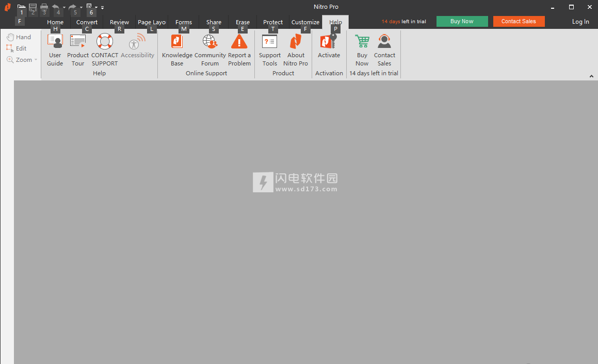Select the Edit tool
This screenshot has height=364, width=598.
click(17, 48)
